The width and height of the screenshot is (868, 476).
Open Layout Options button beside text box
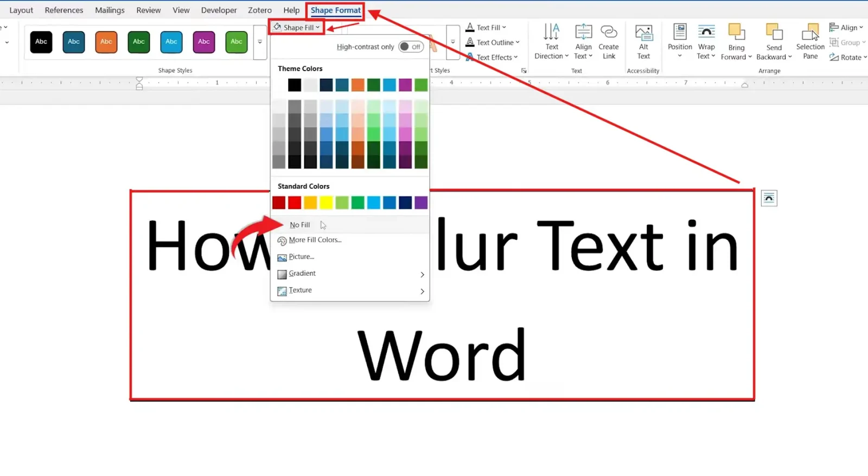click(x=769, y=198)
